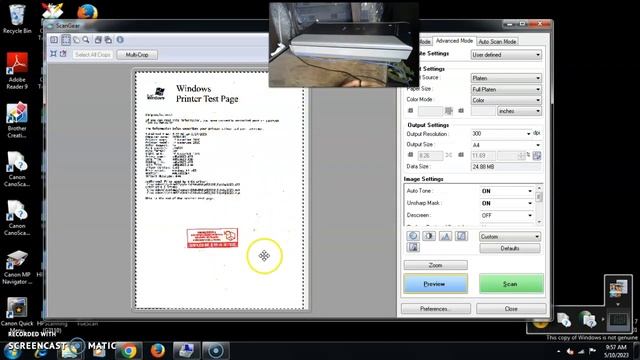This screenshot has width=640, height=360.
Task: Open the Output Resolution 300 dropdown
Action: coord(502,134)
